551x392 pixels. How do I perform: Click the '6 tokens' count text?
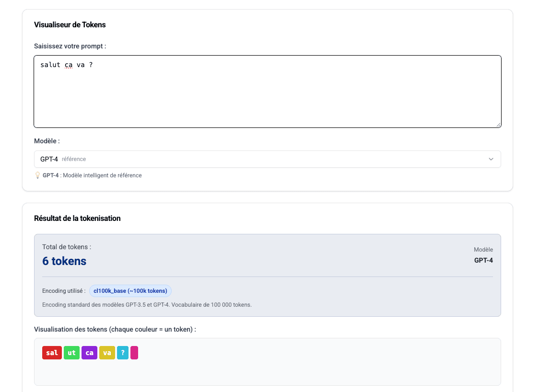pyautogui.click(x=64, y=261)
